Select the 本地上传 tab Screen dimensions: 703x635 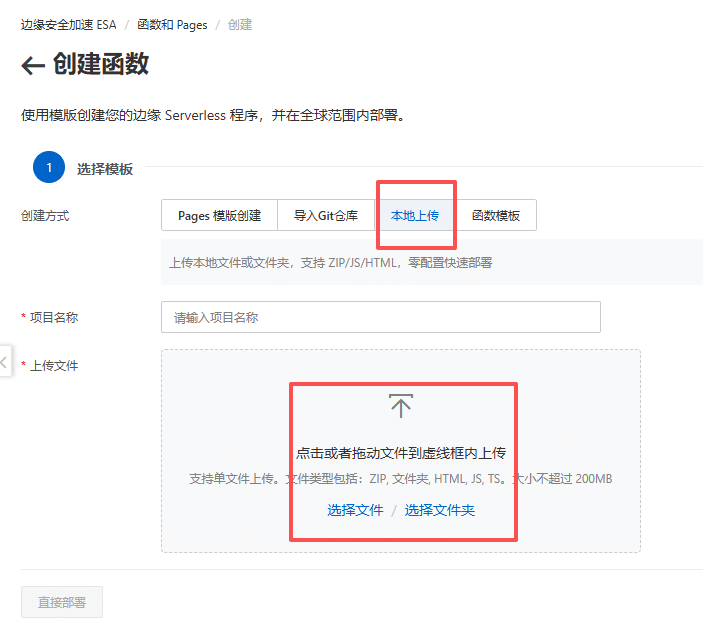pyautogui.click(x=415, y=215)
